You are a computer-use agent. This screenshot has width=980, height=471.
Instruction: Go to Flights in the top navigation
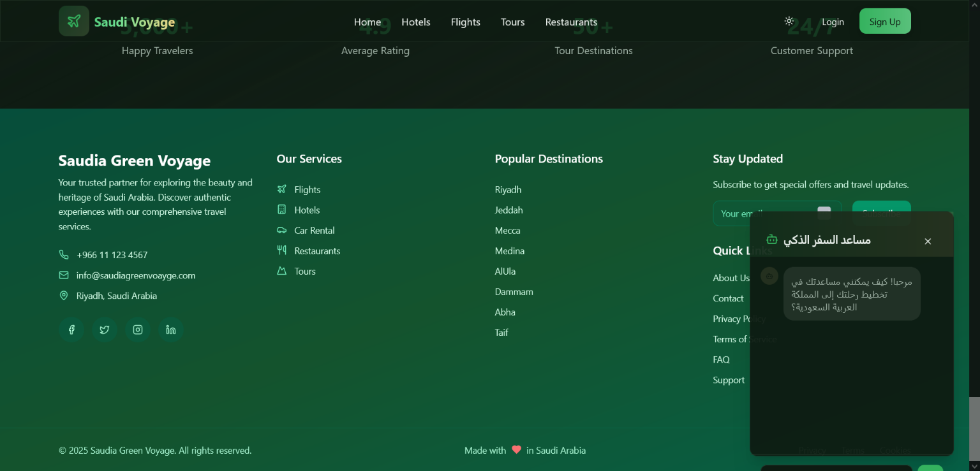(465, 22)
